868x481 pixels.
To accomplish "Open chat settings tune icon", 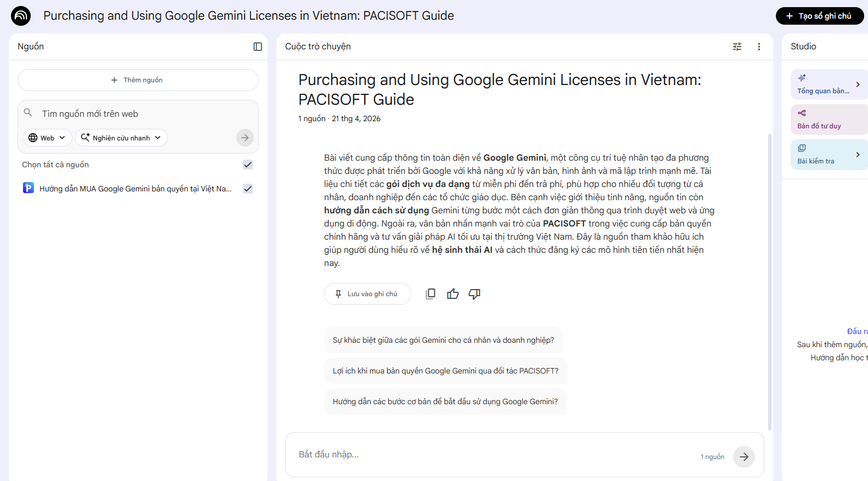I will [x=737, y=47].
